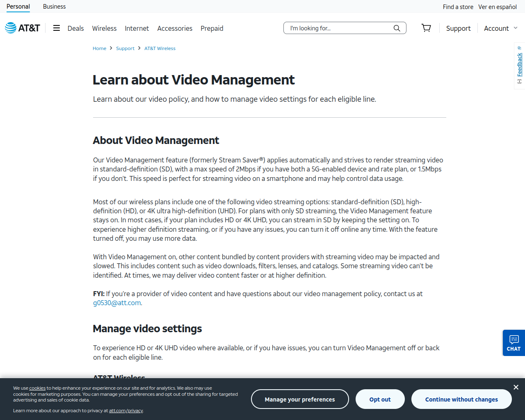
Task: Go to Support breadcrumb
Action: point(125,48)
